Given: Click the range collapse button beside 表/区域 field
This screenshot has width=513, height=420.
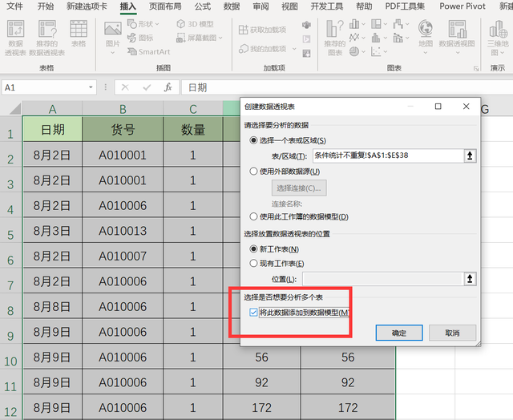Looking at the screenshot, I should pyautogui.click(x=470, y=155).
